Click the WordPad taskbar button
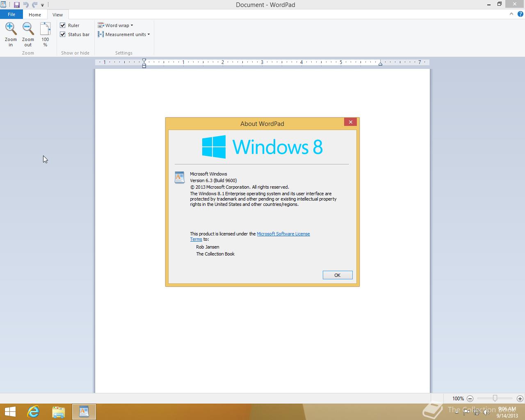This screenshot has height=420, width=525. pyautogui.click(x=84, y=412)
